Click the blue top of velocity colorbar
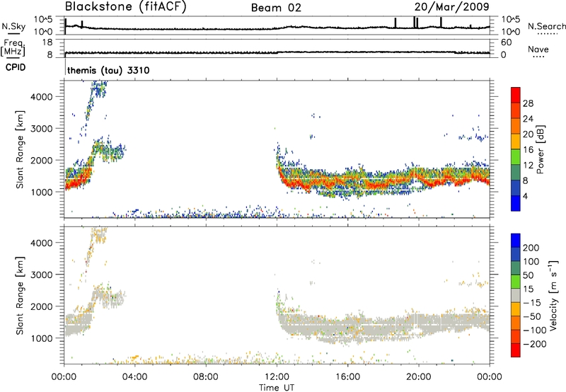Image resolution: width=566 pixels, height=392 pixels. (x=516, y=241)
